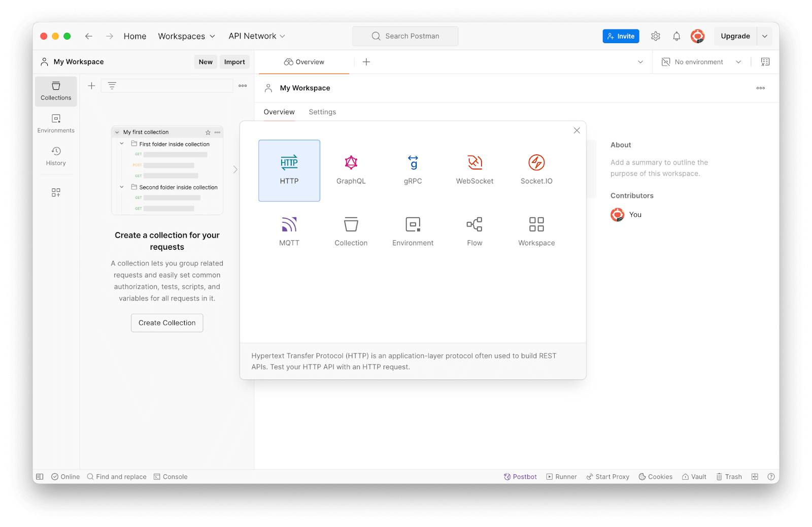Open the notifications bell

pyautogui.click(x=676, y=36)
